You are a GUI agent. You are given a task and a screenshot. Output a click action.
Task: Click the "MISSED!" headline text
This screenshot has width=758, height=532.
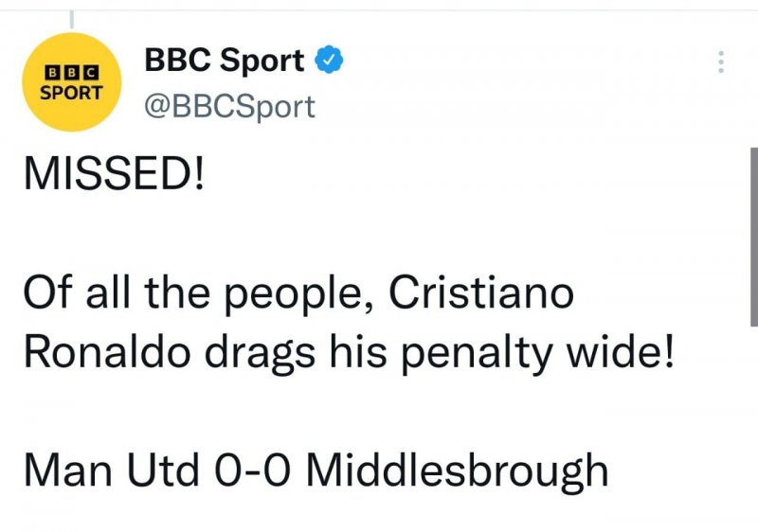pyautogui.click(x=113, y=176)
